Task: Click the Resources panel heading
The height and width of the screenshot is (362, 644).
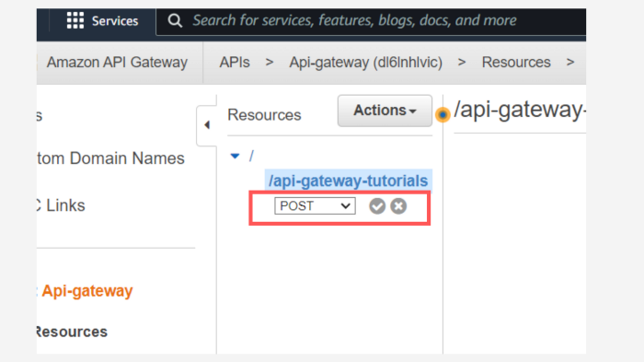Action: (x=264, y=115)
